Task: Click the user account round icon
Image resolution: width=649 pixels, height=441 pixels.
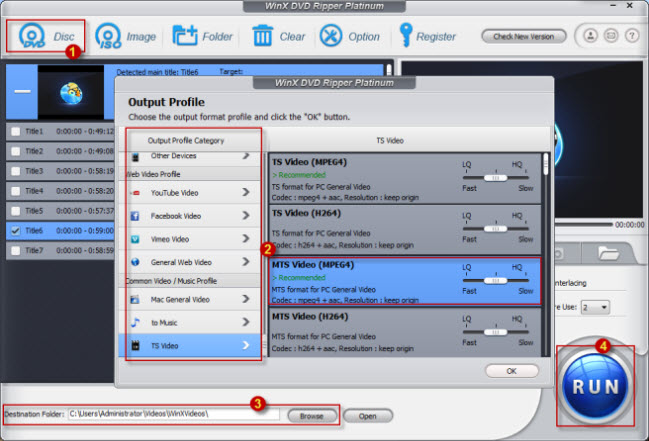Action: [591, 36]
